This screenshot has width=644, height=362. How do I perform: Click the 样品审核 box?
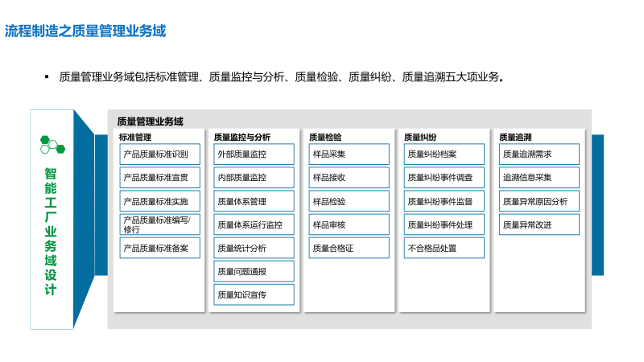[x=349, y=224]
